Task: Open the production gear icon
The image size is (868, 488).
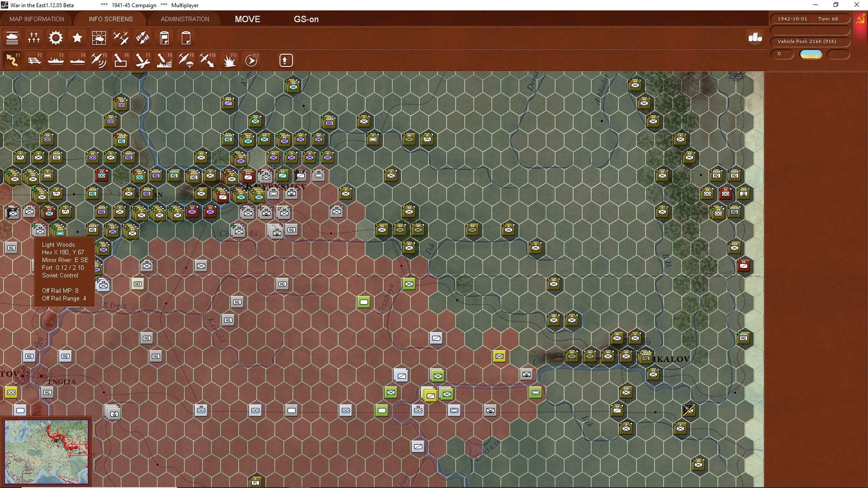Action: pos(56,38)
